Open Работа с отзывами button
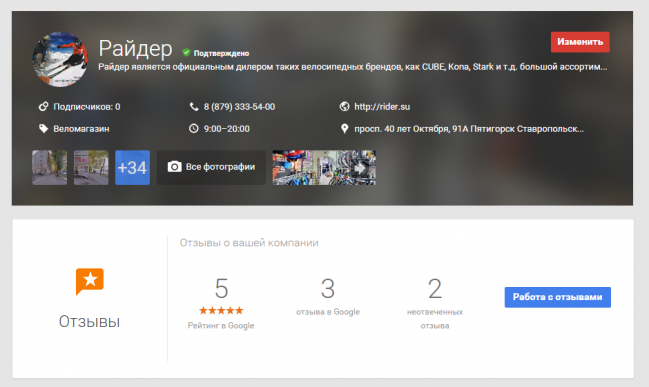This screenshot has height=387, width=649. (x=558, y=297)
